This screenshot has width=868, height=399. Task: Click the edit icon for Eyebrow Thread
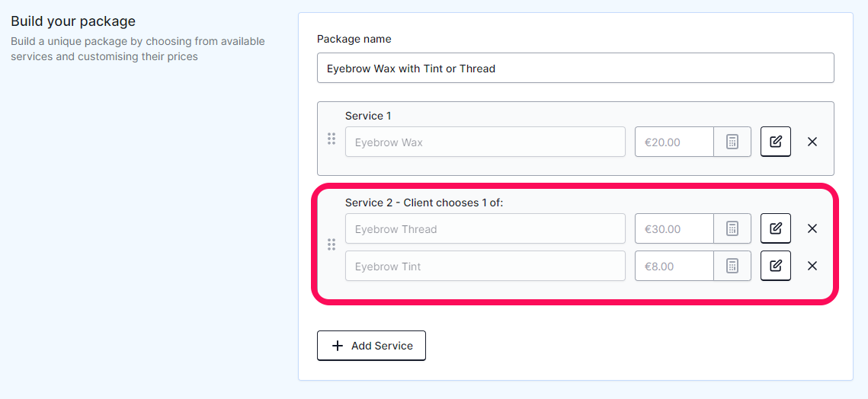coord(776,228)
